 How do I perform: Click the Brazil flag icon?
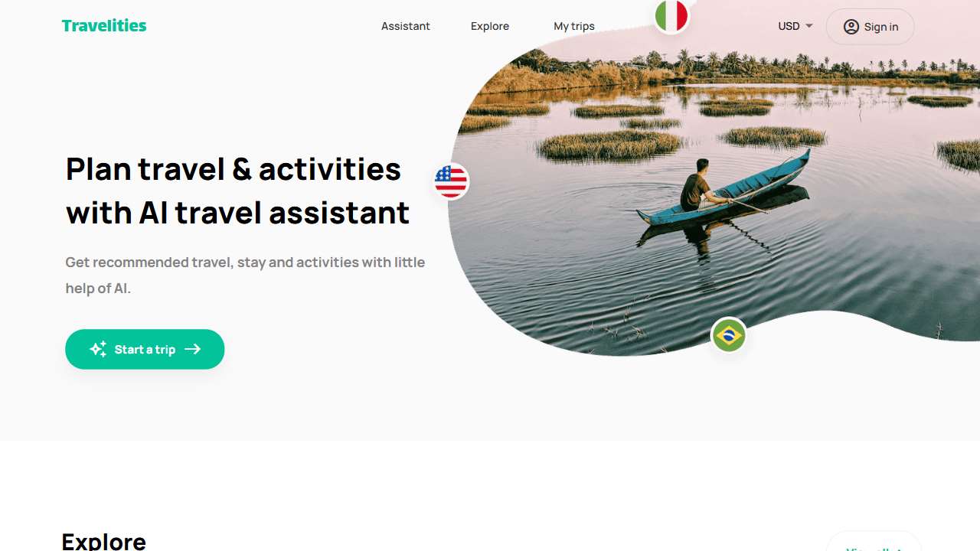[x=729, y=335]
